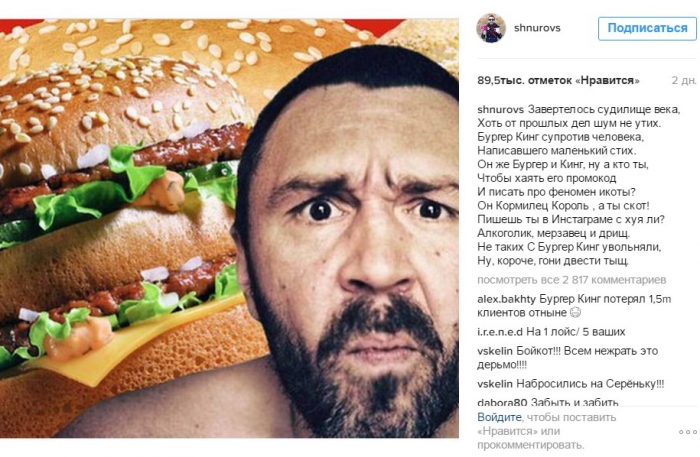Image resolution: width=700 pixels, height=457 pixels.
Task: Click the caption poem text
Action: tap(579, 185)
